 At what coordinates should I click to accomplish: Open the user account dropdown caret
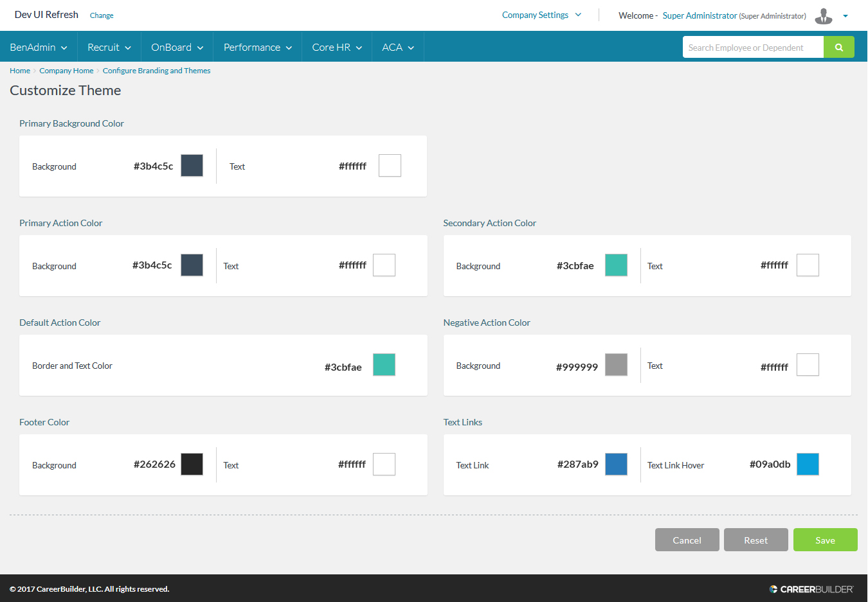click(x=845, y=16)
